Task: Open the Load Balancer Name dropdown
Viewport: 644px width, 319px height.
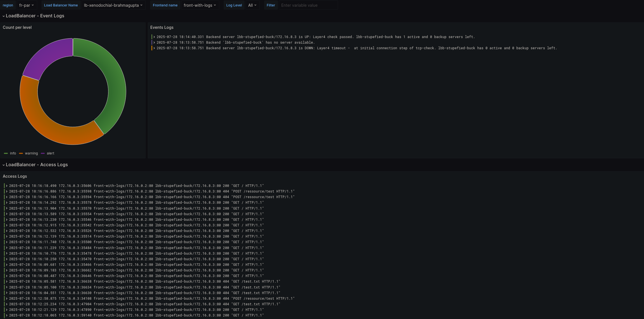Action: point(113,5)
